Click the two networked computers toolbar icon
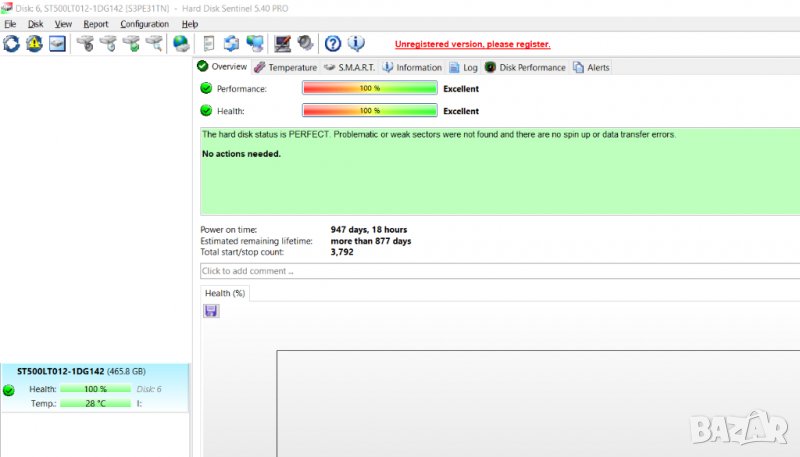This screenshot has height=457, width=800. (256, 43)
